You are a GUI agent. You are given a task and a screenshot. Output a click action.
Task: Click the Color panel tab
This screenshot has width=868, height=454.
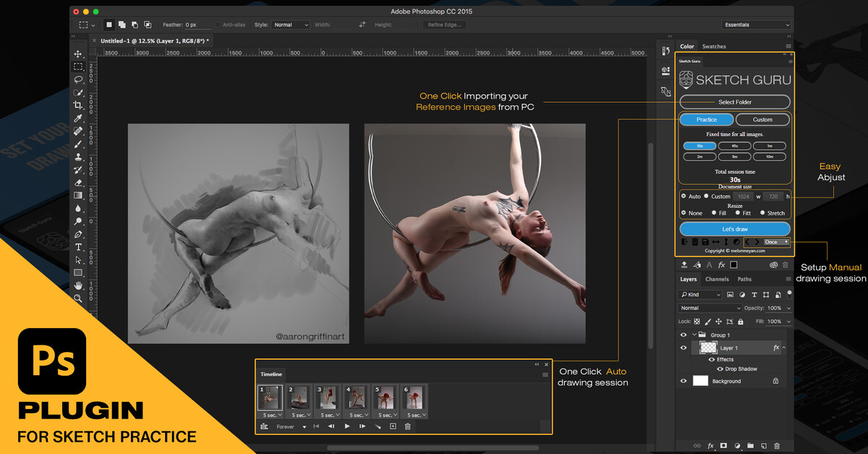point(687,46)
